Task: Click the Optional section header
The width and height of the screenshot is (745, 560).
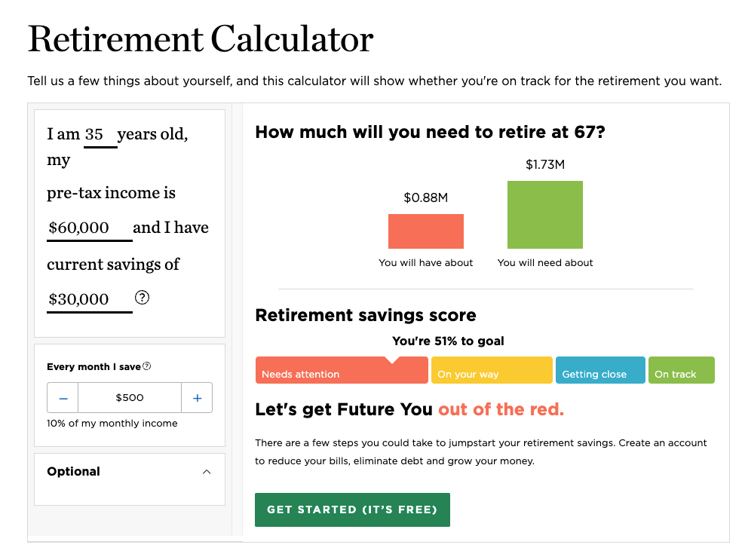Action: click(x=74, y=472)
